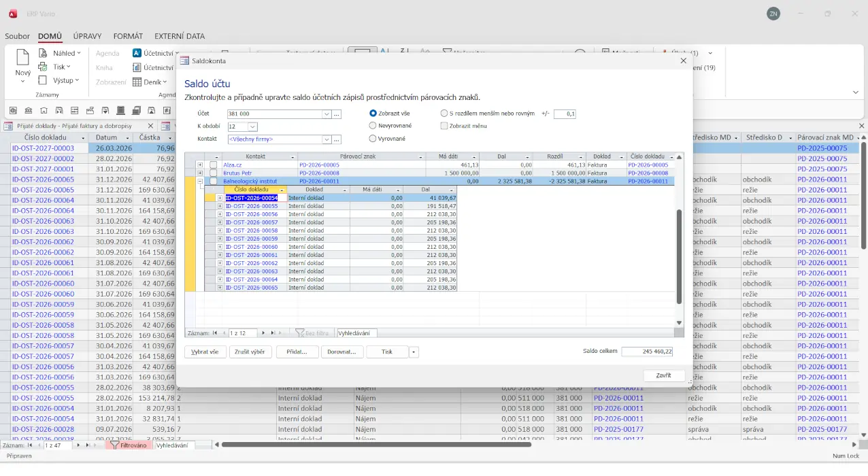This screenshot has width=868, height=476.
Task: Click the Saldokonta vertical scrollbar thumb
Action: click(678, 256)
